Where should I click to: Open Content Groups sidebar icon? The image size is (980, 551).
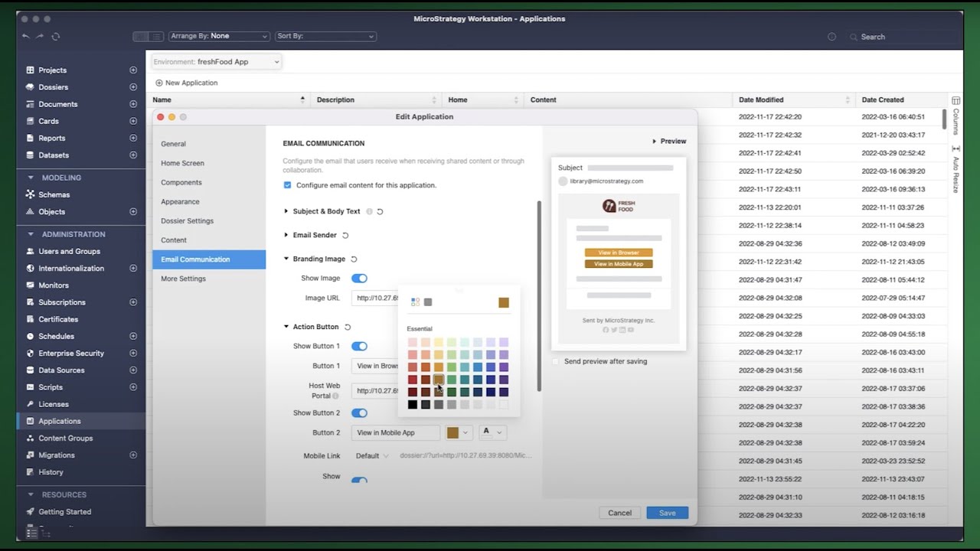[x=31, y=438]
